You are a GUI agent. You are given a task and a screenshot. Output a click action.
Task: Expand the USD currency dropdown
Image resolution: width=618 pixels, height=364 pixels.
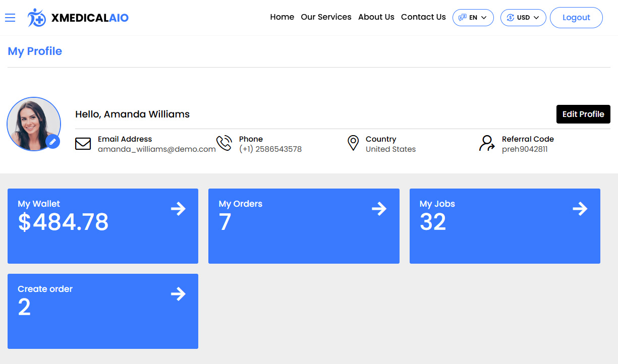[523, 18]
